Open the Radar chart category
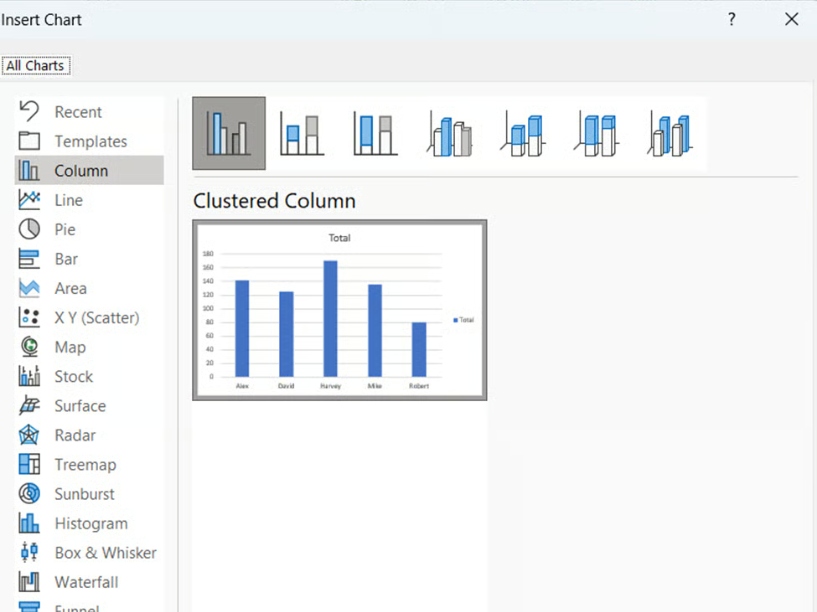Viewport: 817px width, 612px height. click(74, 435)
